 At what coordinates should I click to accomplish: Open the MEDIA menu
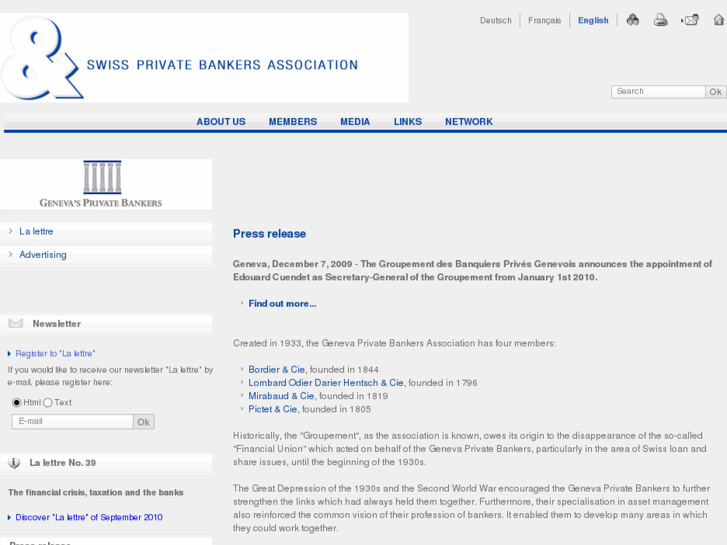coord(355,122)
